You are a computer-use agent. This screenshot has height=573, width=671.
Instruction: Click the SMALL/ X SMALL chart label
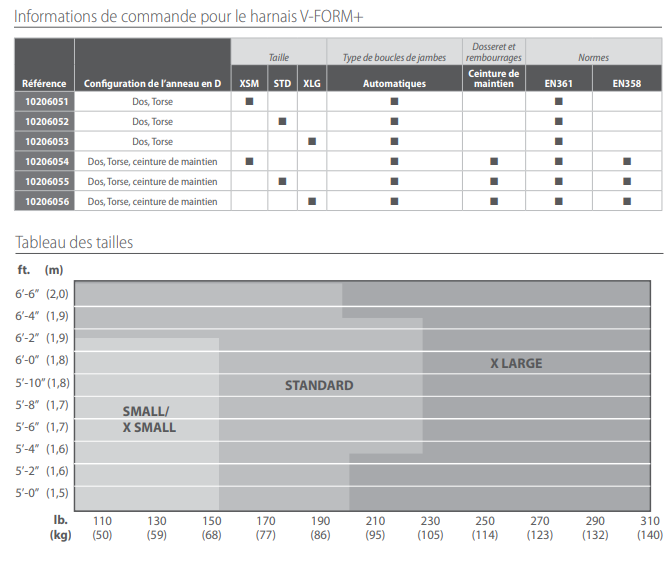(149, 419)
